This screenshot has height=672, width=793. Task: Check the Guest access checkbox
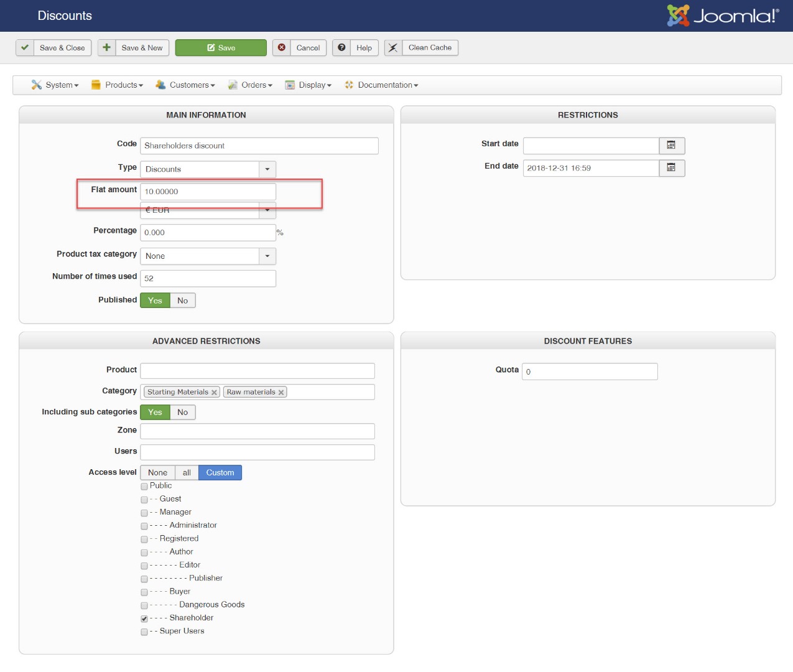tap(144, 500)
